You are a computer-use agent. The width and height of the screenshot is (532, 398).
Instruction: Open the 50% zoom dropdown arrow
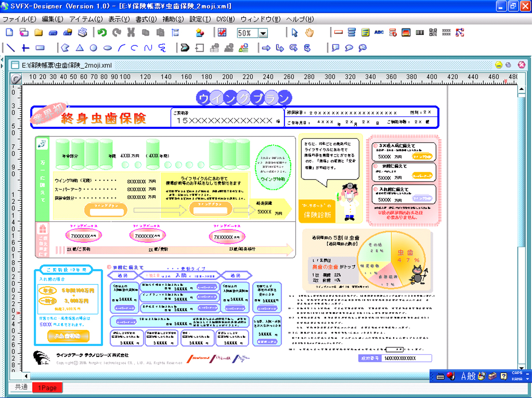tap(263, 33)
